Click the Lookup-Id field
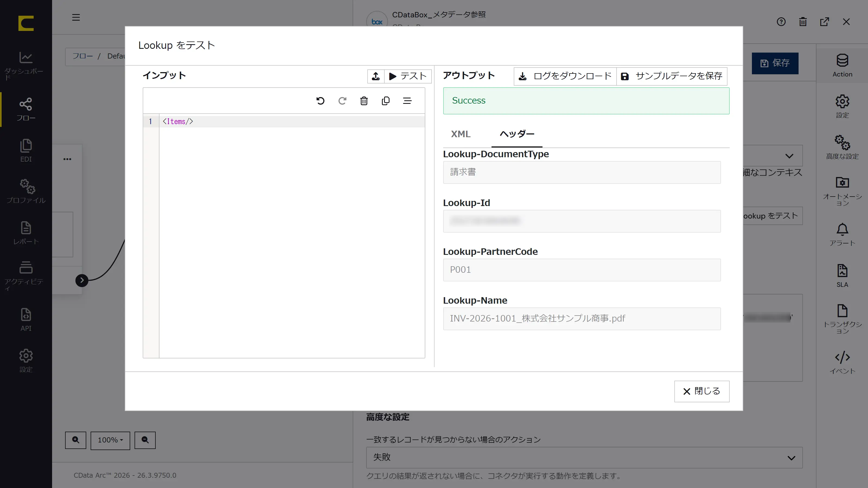 point(582,221)
